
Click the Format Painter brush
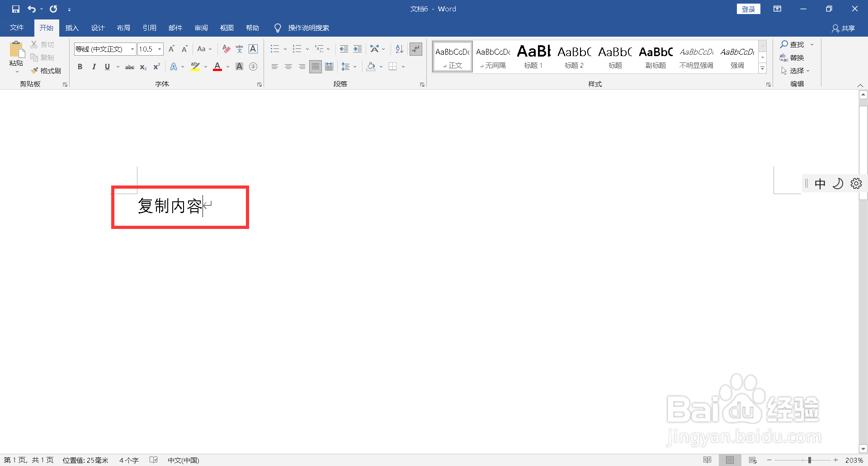point(46,71)
